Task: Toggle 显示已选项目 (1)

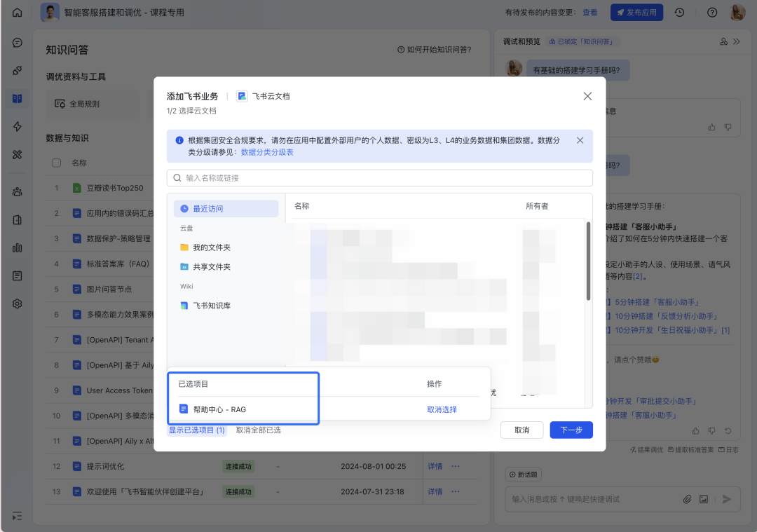Action: click(196, 430)
